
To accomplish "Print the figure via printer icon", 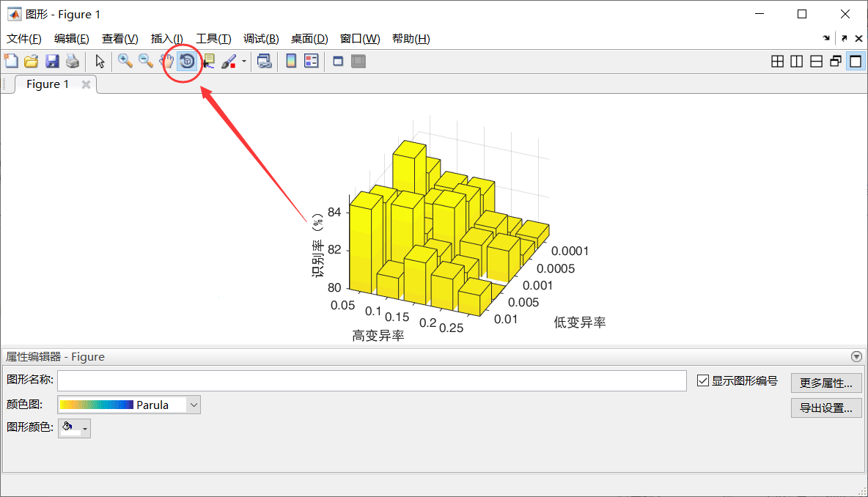I will click(73, 61).
